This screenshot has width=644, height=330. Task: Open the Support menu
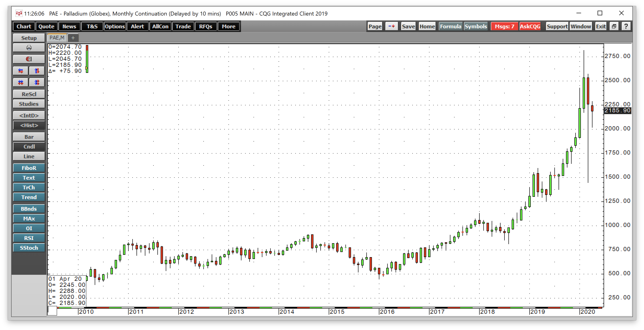coord(557,26)
